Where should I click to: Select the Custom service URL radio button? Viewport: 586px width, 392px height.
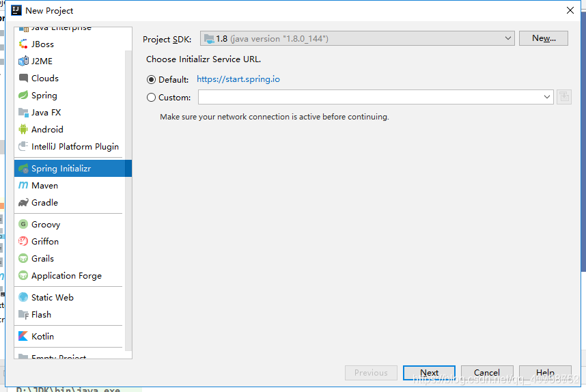[x=151, y=98]
